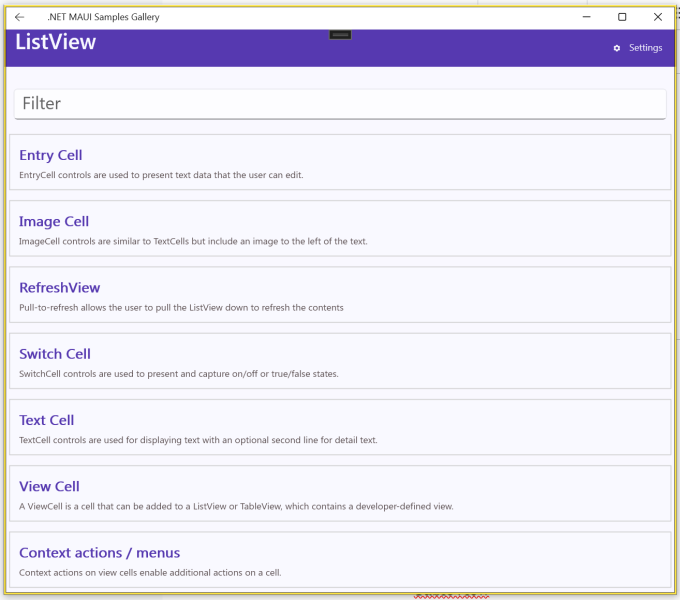680x600 pixels.
Task: Open the RefreshView sample
Action: point(340,295)
